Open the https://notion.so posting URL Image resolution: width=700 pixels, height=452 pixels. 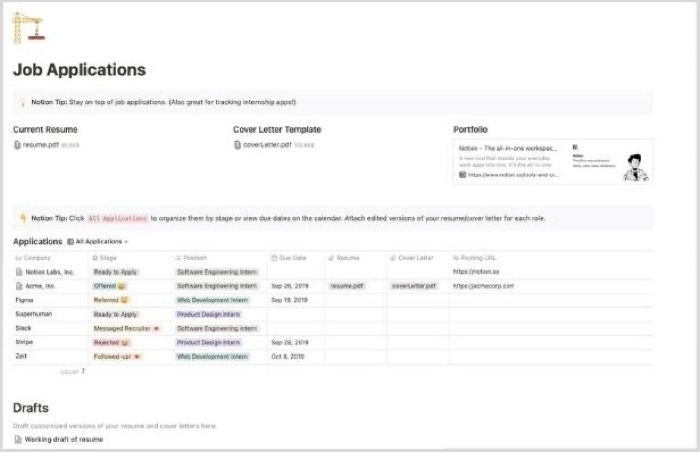(x=476, y=272)
